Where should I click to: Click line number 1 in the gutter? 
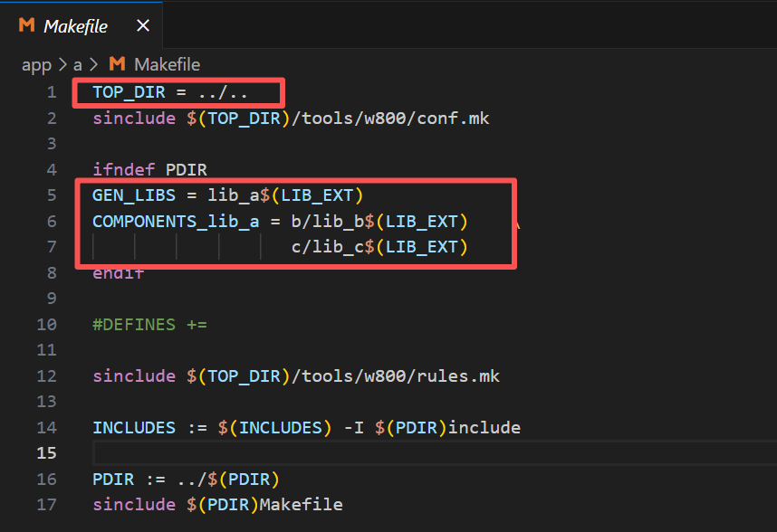(52, 92)
